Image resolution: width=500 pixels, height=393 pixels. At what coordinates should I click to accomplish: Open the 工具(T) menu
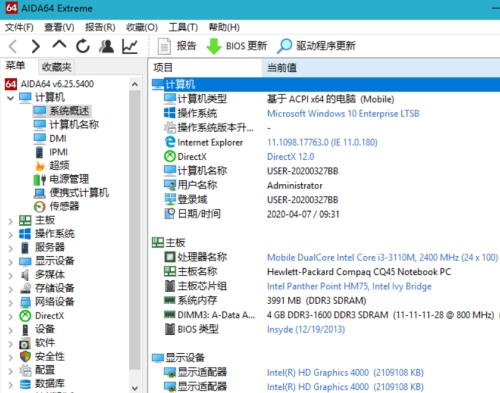point(183,27)
